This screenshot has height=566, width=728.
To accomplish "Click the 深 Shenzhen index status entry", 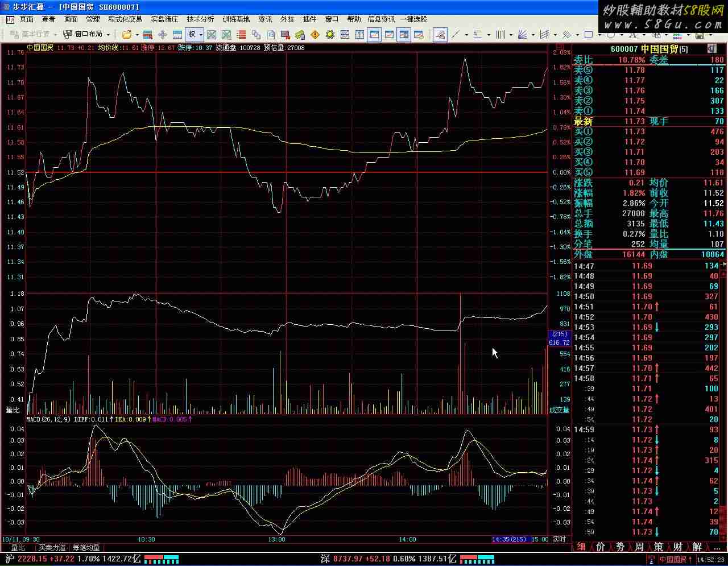I will tap(388, 559).
